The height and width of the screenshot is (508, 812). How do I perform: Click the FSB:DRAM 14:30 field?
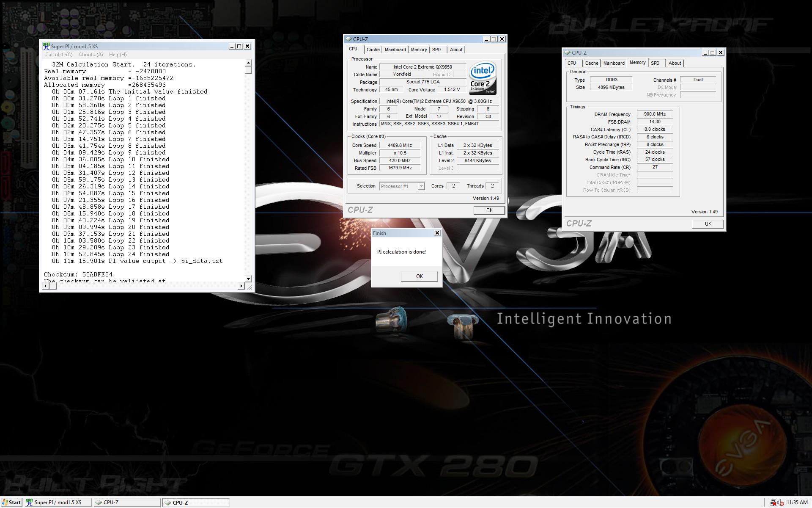[x=655, y=122]
